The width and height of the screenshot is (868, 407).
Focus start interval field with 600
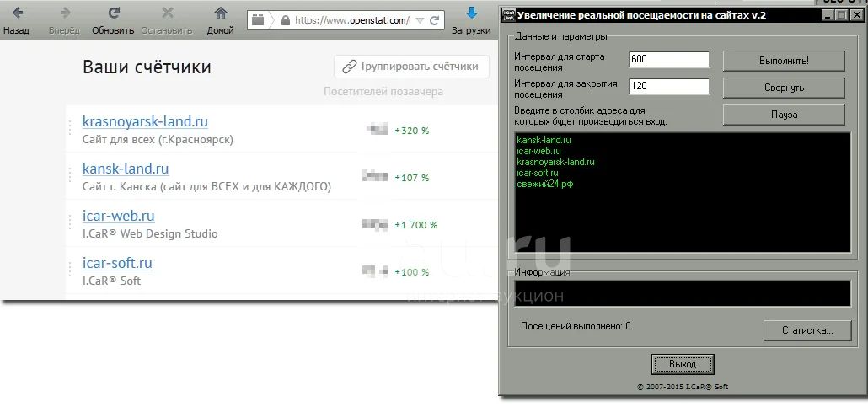tap(669, 59)
